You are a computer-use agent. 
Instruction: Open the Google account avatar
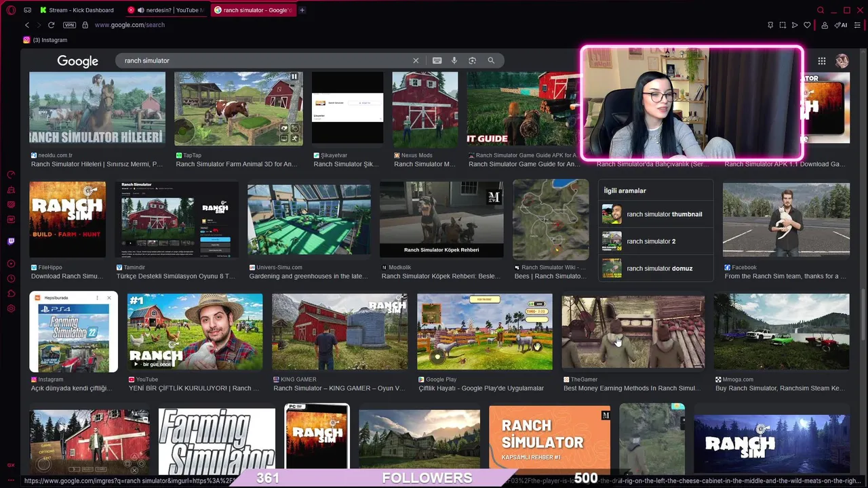(x=842, y=61)
